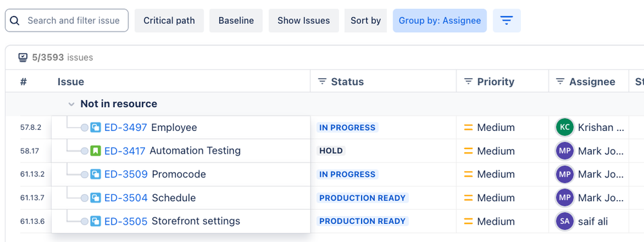
Task: Select the circle marker of ED-3505
Action: pos(84,221)
